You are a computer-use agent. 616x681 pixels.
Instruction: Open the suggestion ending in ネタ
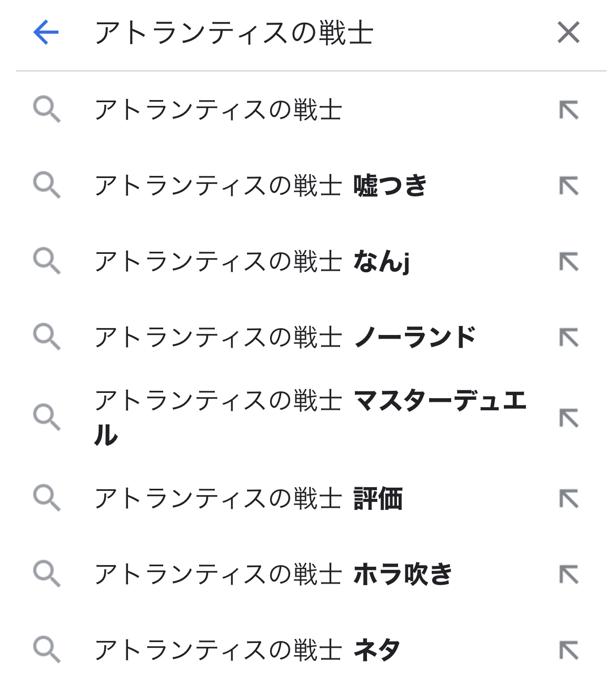coord(247,650)
